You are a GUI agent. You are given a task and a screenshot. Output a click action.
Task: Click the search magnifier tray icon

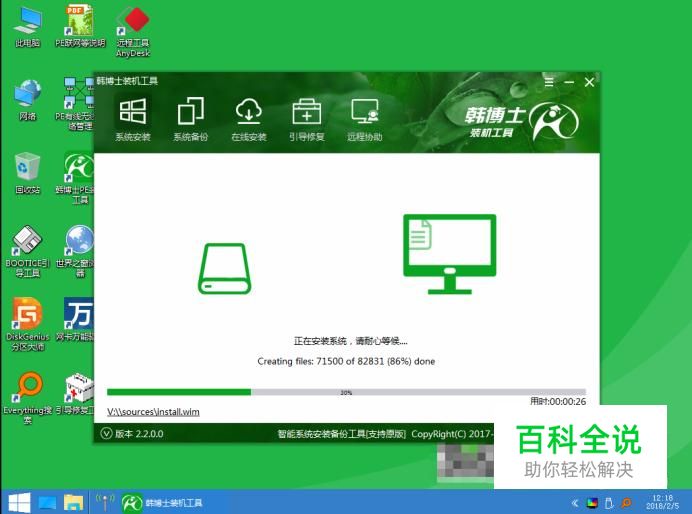tap(626, 503)
